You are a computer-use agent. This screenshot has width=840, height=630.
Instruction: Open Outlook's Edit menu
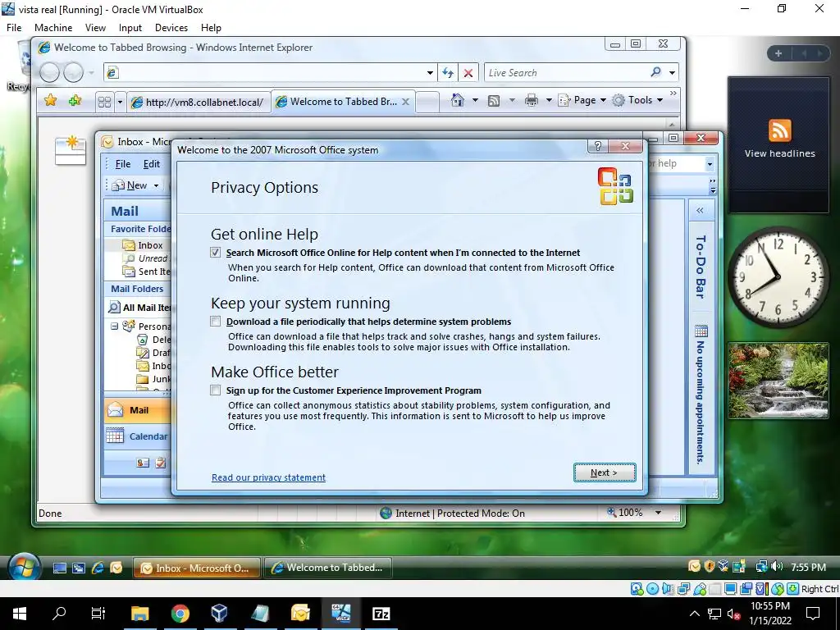click(x=152, y=164)
